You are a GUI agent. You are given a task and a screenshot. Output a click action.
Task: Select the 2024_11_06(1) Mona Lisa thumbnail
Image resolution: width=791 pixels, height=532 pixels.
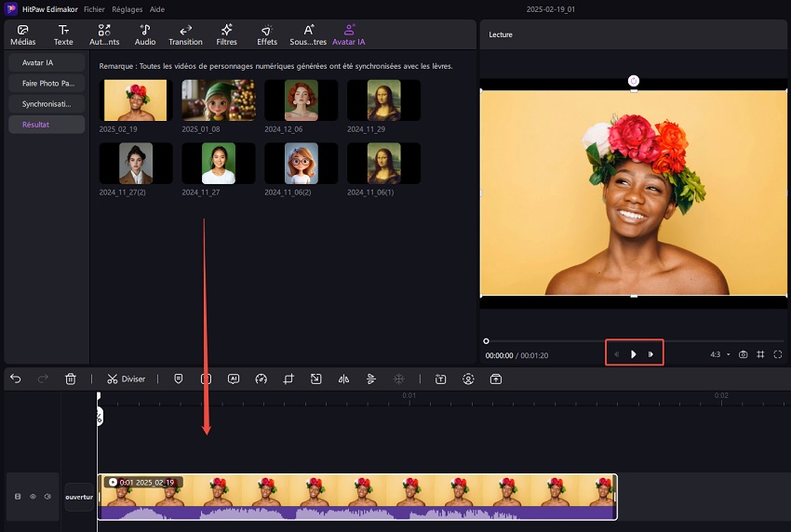coord(384,163)
